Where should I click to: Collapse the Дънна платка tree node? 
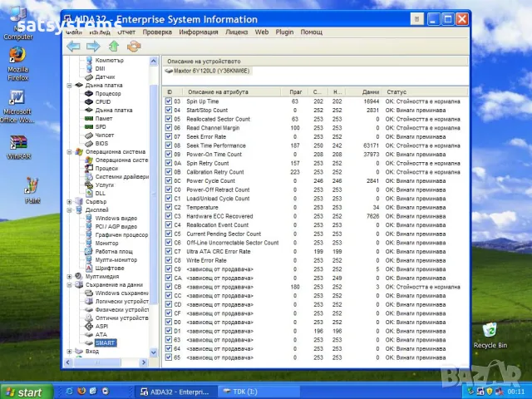tap(70, 85)
